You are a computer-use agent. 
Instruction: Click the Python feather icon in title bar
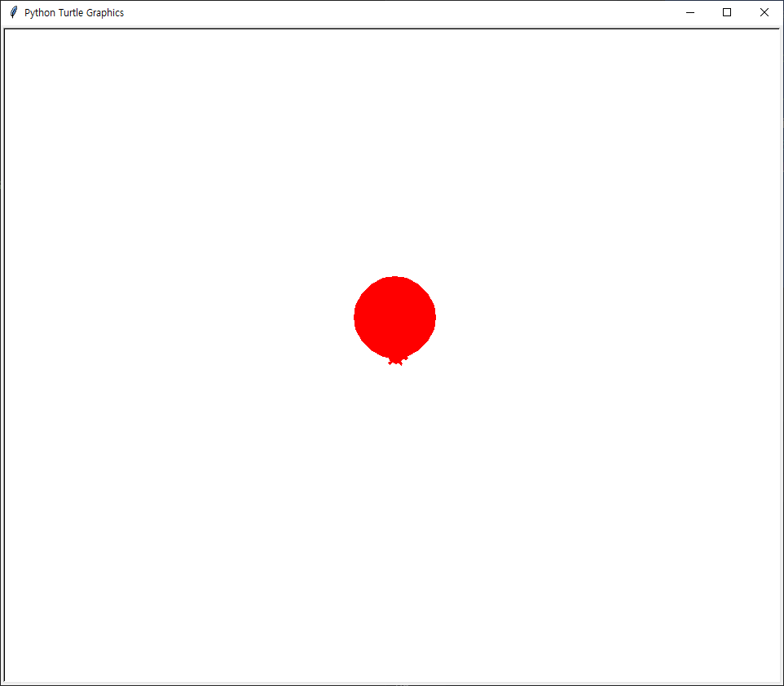14,12
